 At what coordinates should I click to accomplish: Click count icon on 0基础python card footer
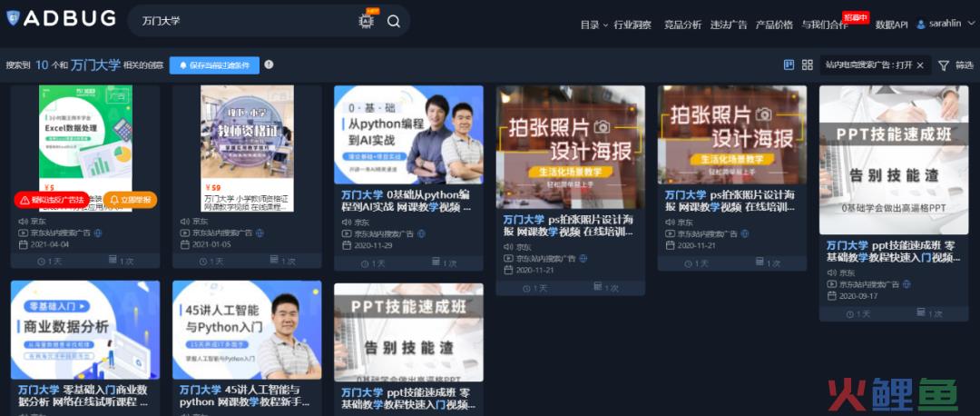pyautogui.click(x=436, y=262)
